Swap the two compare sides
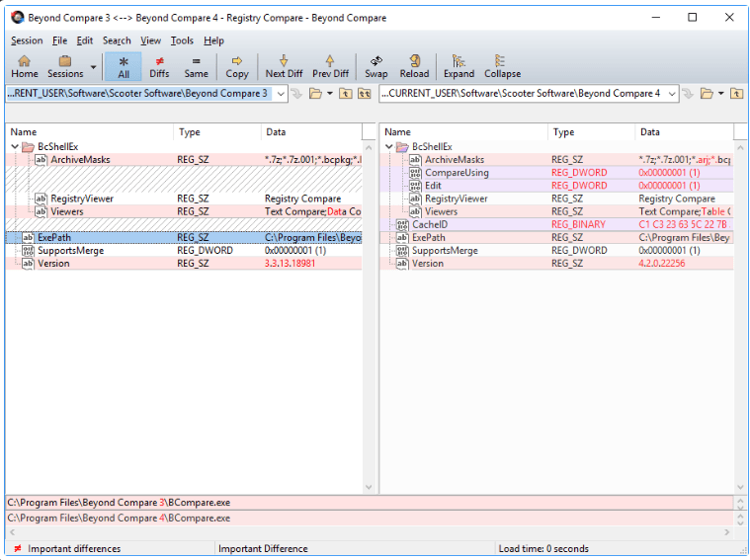The image size is (750, 560). [x=375, y=66]
